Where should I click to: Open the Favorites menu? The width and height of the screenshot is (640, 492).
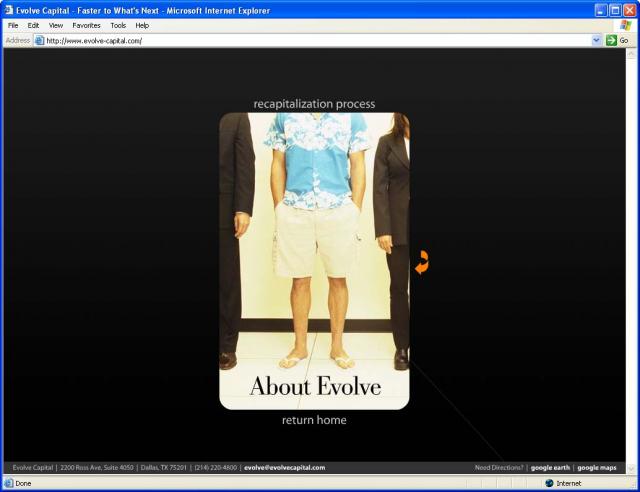pyautogui.click(x=86, y=25)
